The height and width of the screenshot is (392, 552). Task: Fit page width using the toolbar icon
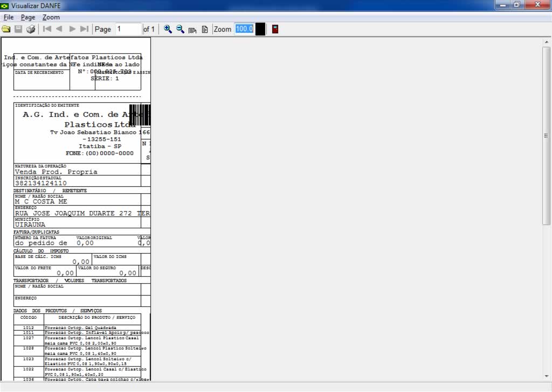(x=192, y=30)
